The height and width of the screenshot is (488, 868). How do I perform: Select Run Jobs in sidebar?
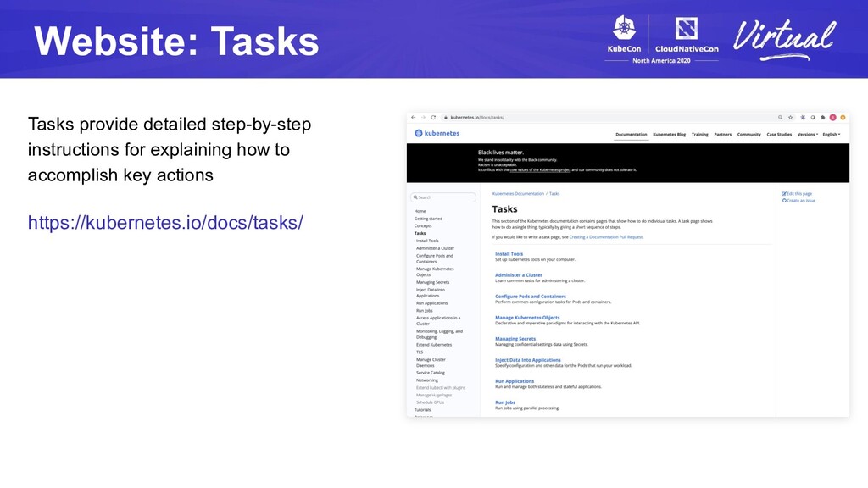[425, 311]
